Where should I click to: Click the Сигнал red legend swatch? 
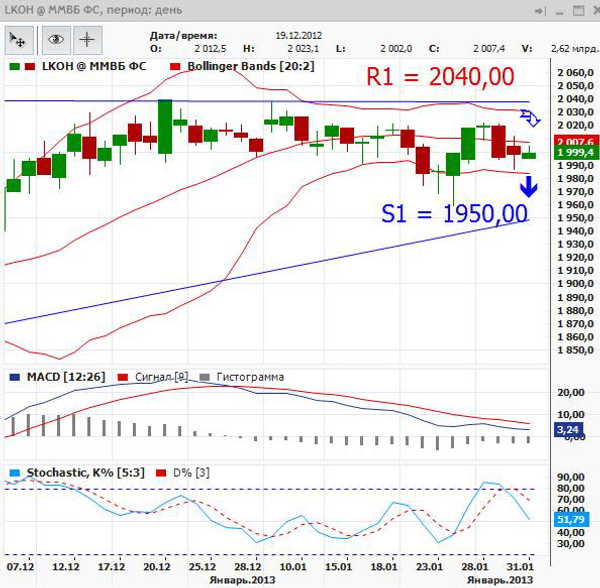pos(122,378)
